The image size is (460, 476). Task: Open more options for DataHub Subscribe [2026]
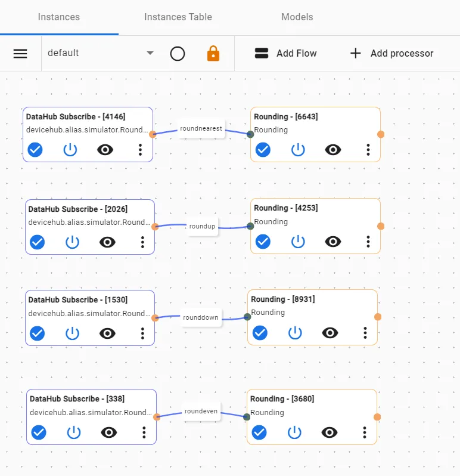click(142, 242)
